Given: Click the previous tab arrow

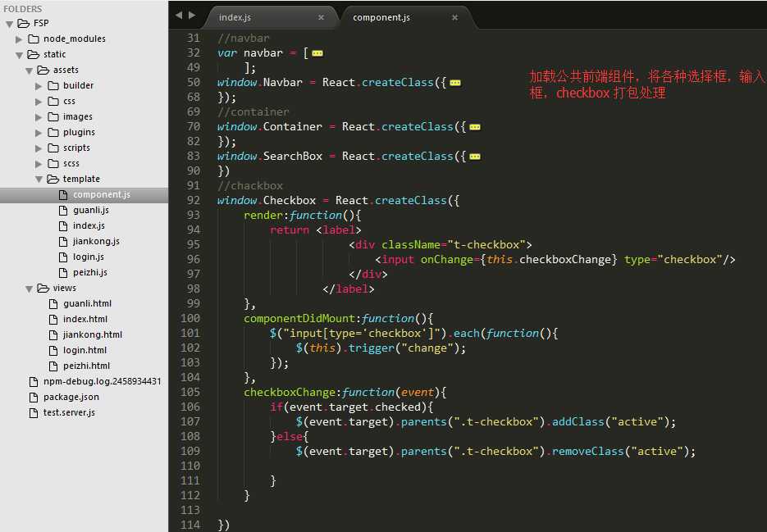Looking at the screenshot, I should click(179, 16).
